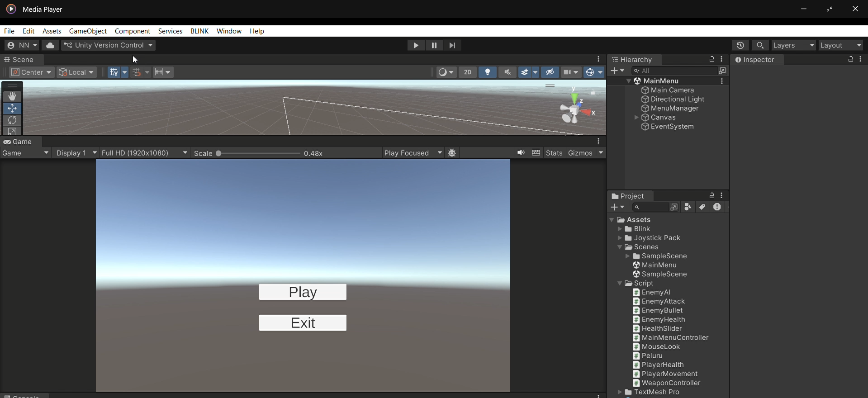The height and width of the screenshot is (398, 868).
Task: Click the Exit button in game preview
Action: [303, 323]
